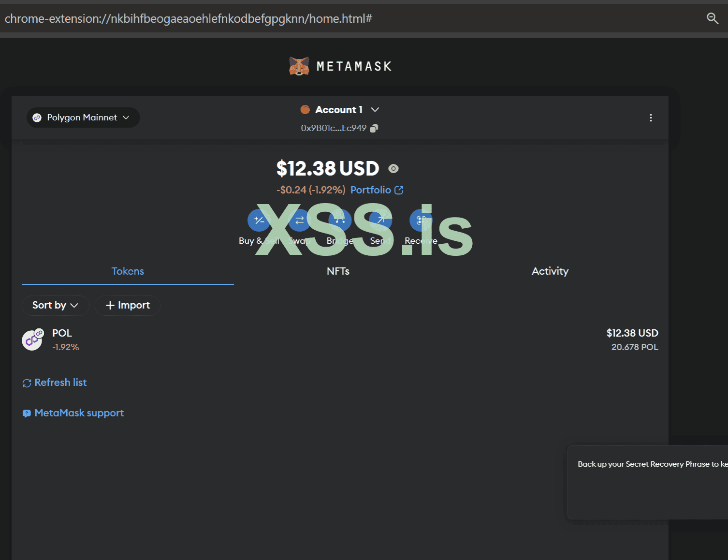Click the Bridge icon button
The height and width of the screenshot is (560, 728).
pyautogui.click(x=340, y=221)
